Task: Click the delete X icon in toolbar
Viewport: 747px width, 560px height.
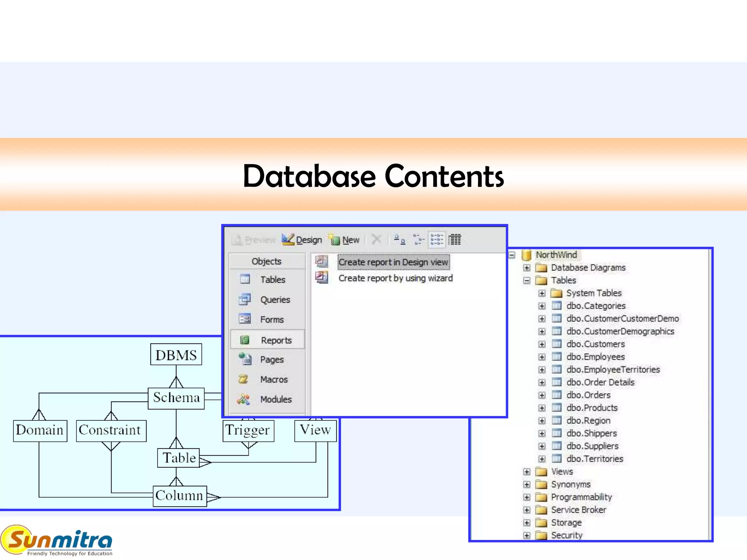Action: 376,239
